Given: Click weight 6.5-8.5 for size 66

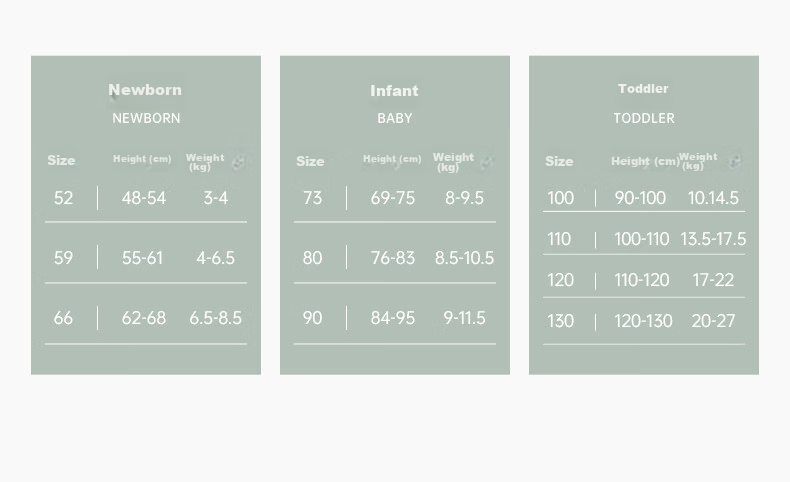Looking at the screenshot, I should 216,318.
